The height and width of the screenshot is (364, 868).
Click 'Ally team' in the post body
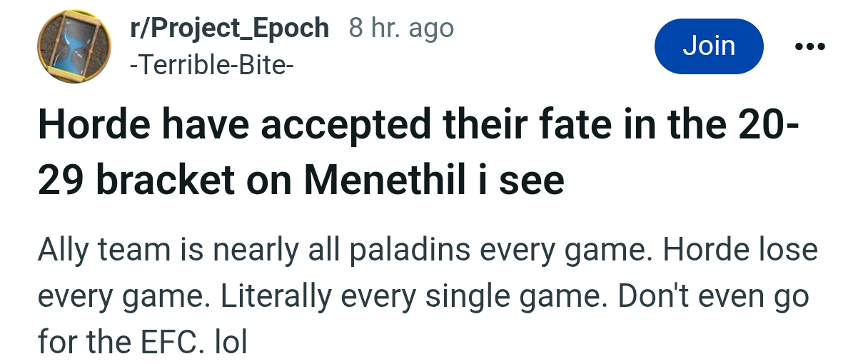pos(104,251)
